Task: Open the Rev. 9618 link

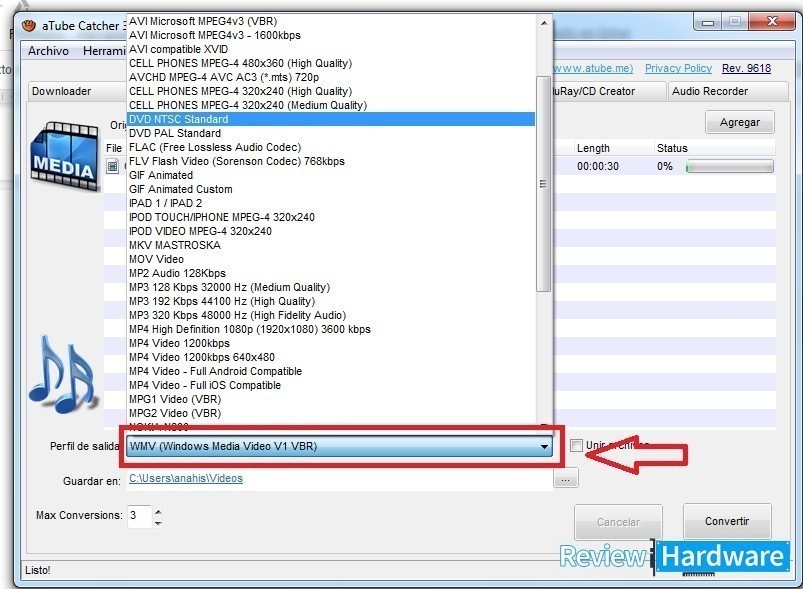Action: (x=746, y=68)
